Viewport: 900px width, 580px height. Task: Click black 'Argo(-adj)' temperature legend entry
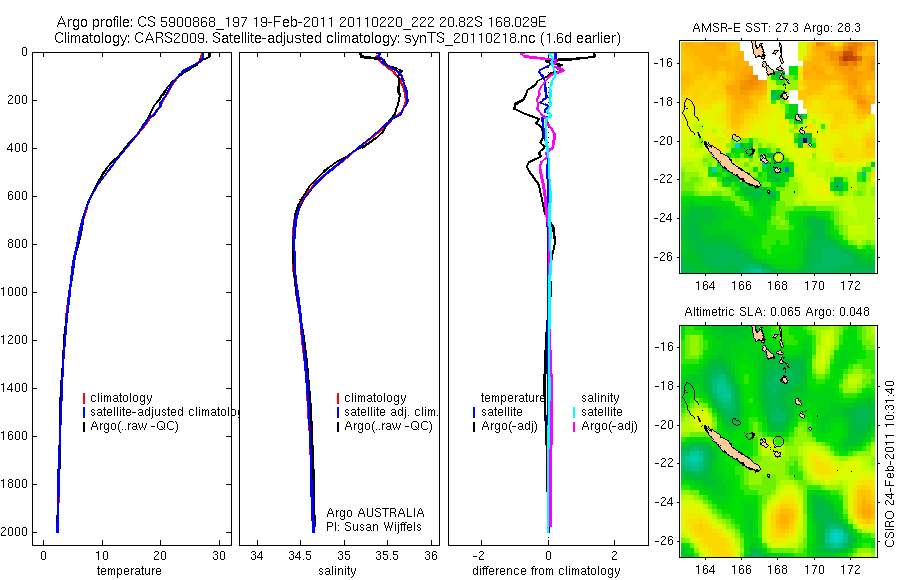509,426
